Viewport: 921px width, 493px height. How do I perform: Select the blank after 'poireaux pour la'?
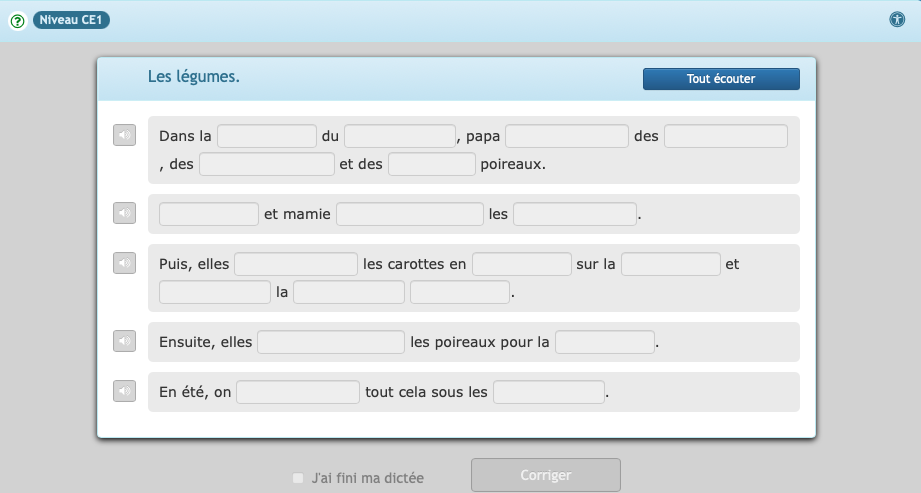point(605,342)
